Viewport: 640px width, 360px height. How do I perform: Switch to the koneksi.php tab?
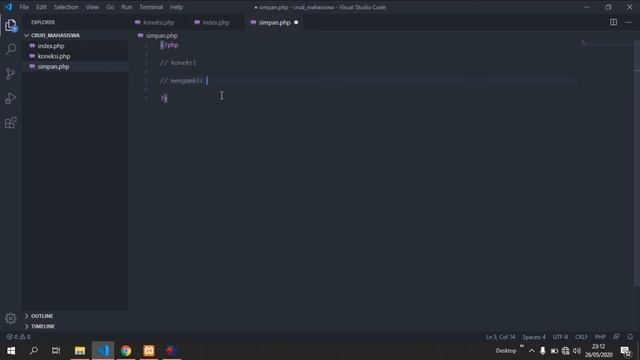[x=158, y=22]
